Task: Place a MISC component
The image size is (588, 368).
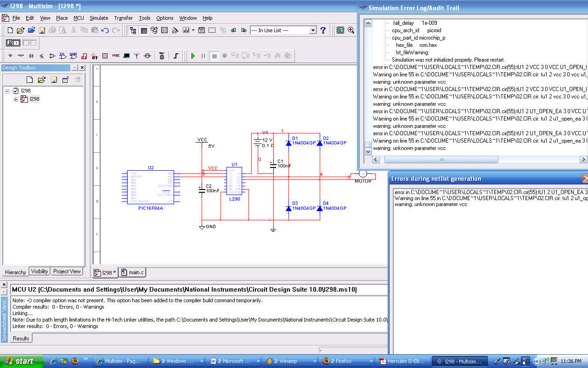Action: pos(116,56)
